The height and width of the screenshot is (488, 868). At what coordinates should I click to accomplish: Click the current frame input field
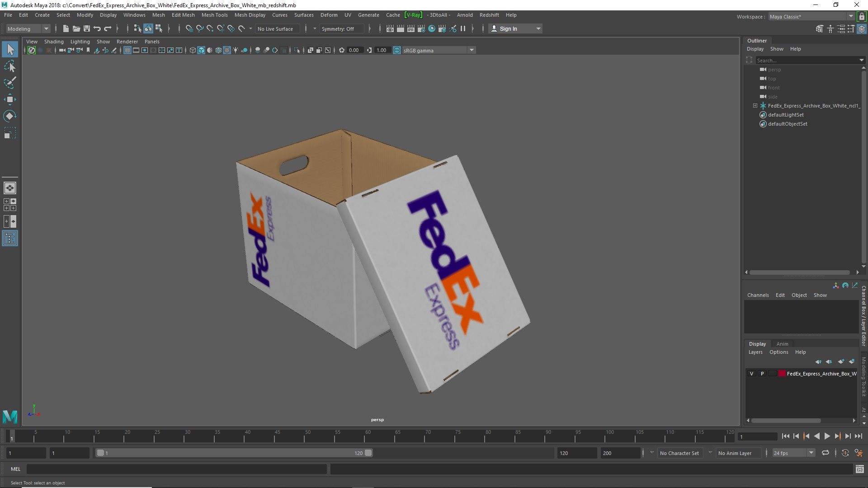coord(757,436)
